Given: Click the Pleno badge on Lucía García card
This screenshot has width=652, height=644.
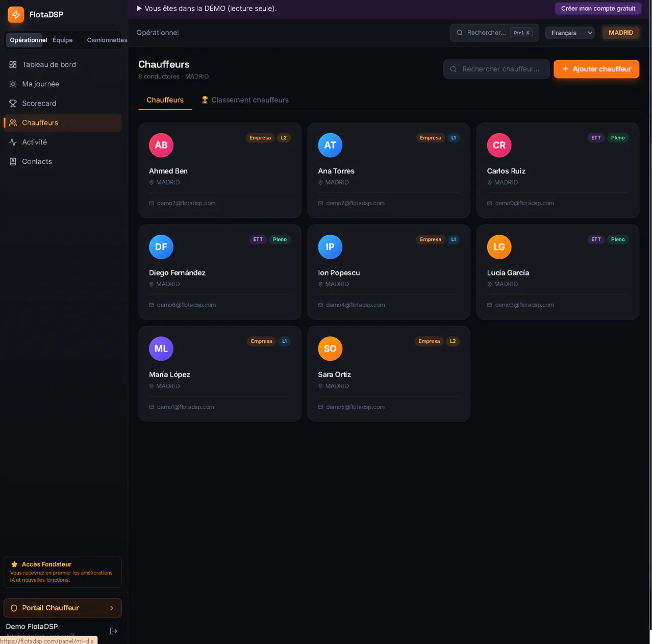Looking at the screenshot, I should [x=618, y=239].
